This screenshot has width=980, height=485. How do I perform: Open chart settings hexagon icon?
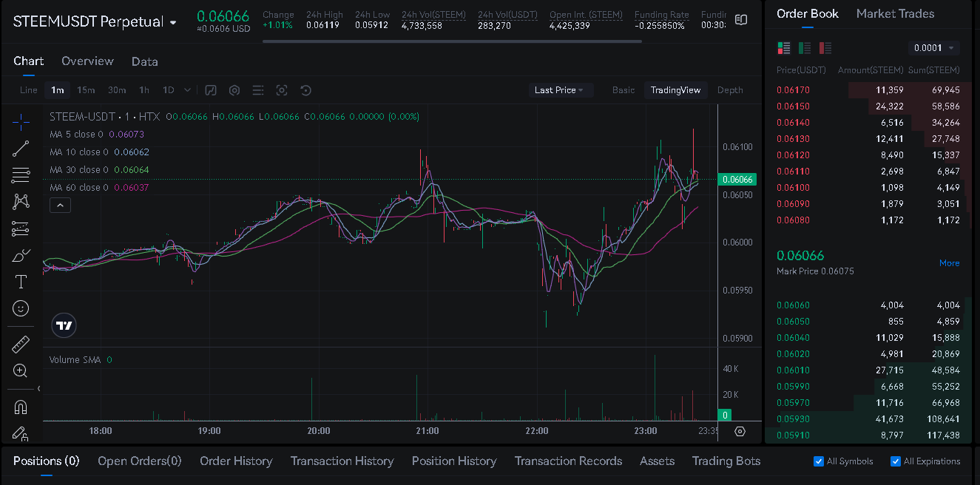click(x=234, y=90)
